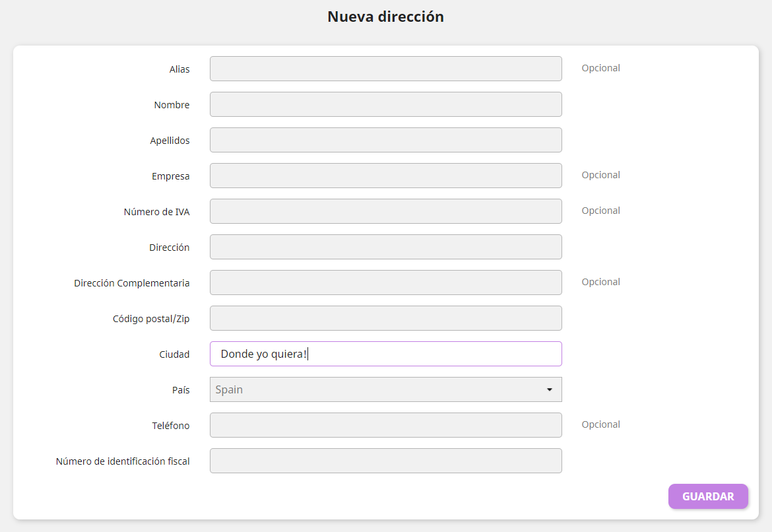The width and height of the screenshot is (772, 532).
Task: Click the 'Dirección Complementaria' label
Action: (131, 283)
